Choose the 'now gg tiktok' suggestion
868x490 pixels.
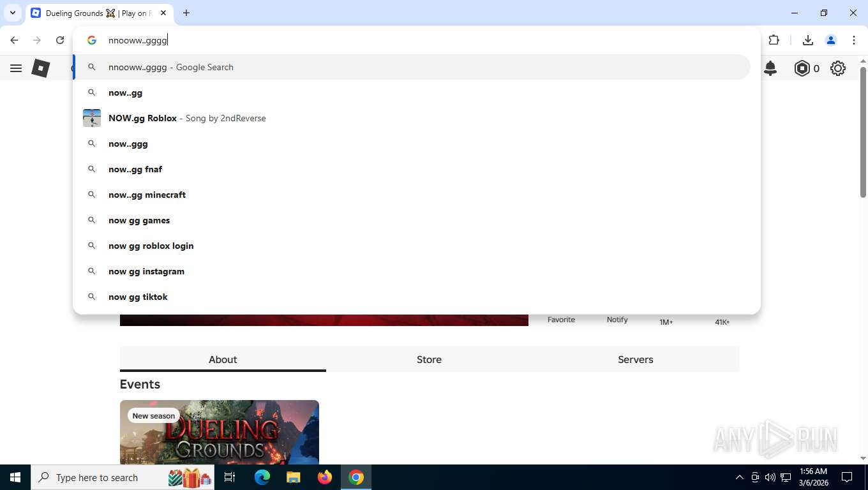click(x=412, y=297)
